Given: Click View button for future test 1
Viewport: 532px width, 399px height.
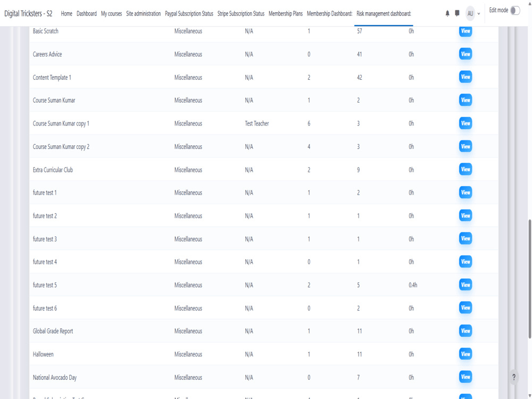Looking at the screenshot, I should [x=465, y=193].
